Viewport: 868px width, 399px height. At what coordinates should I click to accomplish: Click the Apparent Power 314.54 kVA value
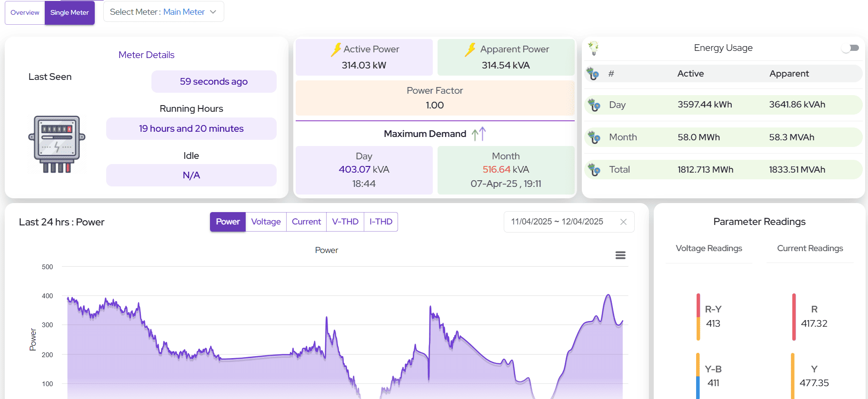pos(506,65)
